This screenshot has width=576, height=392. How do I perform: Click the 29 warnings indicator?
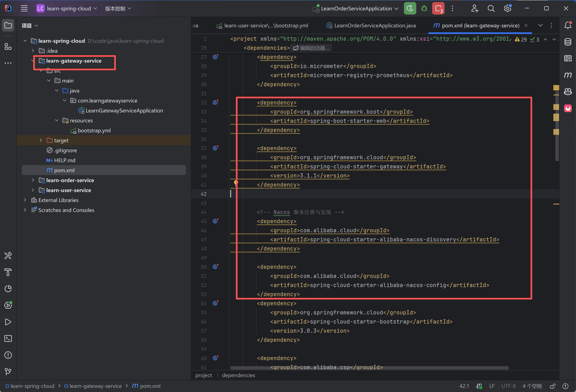(521, 40)
